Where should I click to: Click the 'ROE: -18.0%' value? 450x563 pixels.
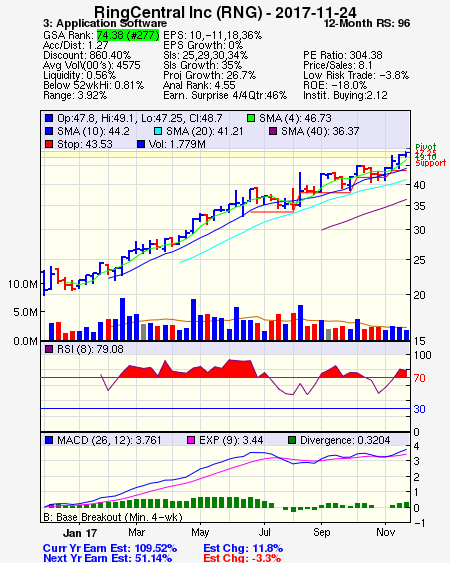[335, 85]
